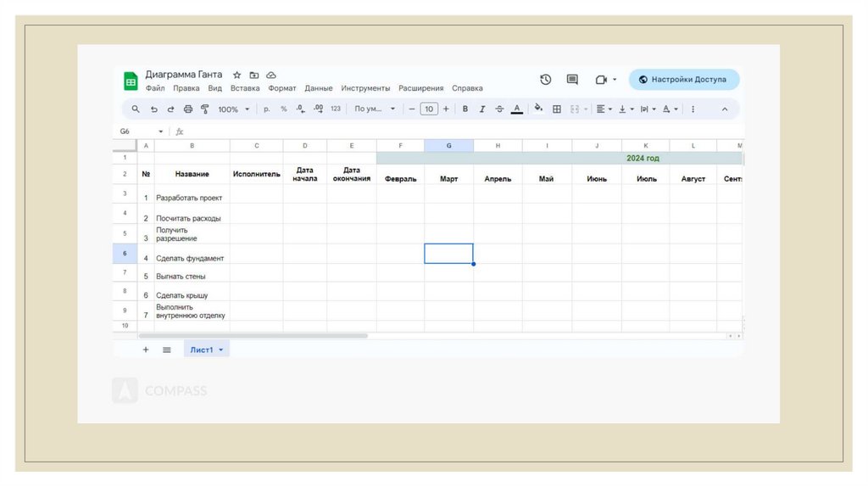Open the search magnifier in toolbar

[136, 109]
